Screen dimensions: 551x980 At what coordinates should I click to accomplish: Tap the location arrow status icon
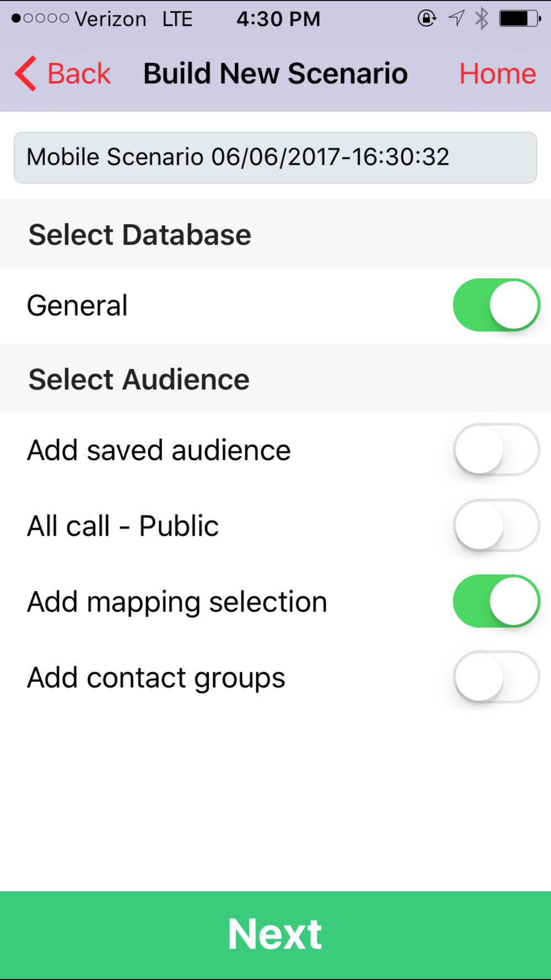coord(456,19)
